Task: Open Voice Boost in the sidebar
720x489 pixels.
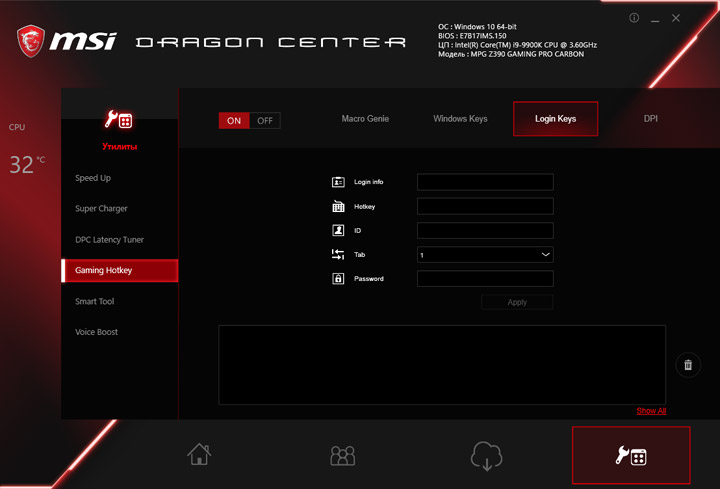Action: [96, 332]
